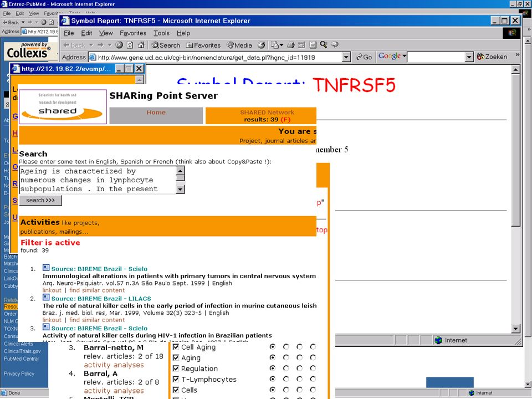Open the Favorites pane from the toolbar
This screenshot has height=399, width=532.
[203, 45]
